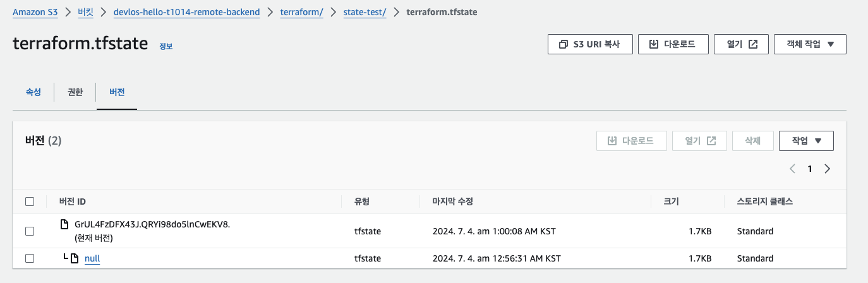This screenshot has height=283, width=868.
Task: Toggle the select-all checkbox in table header
Action: click(30, 202)
